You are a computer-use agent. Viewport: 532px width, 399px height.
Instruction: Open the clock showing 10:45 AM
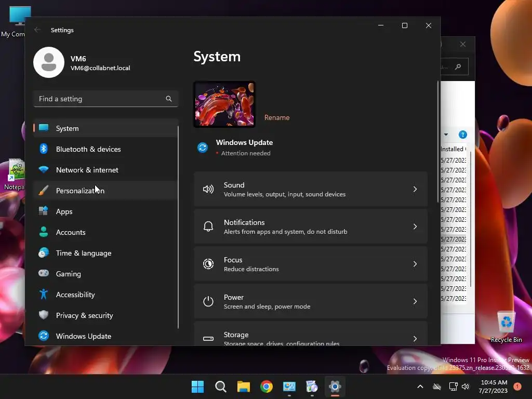pyautogui.click(x=494, y=387)
